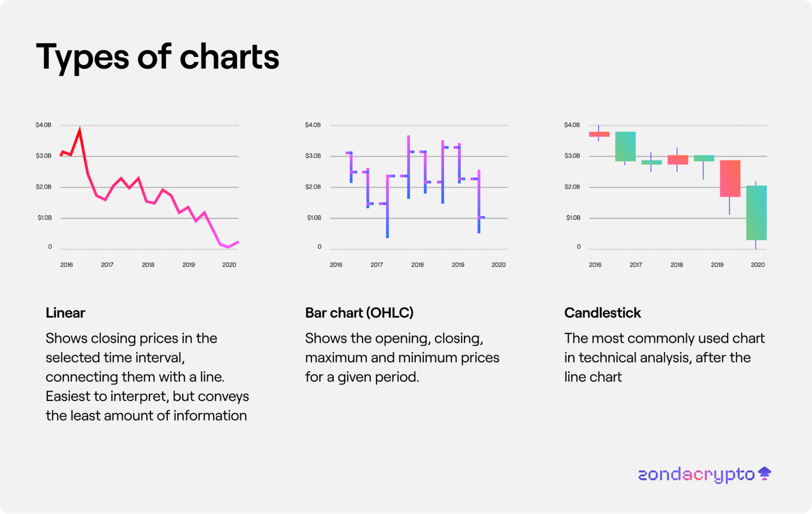Click the $4.0B label on the linear chart
Screen dimensions: 812x514
coord(43,125)
